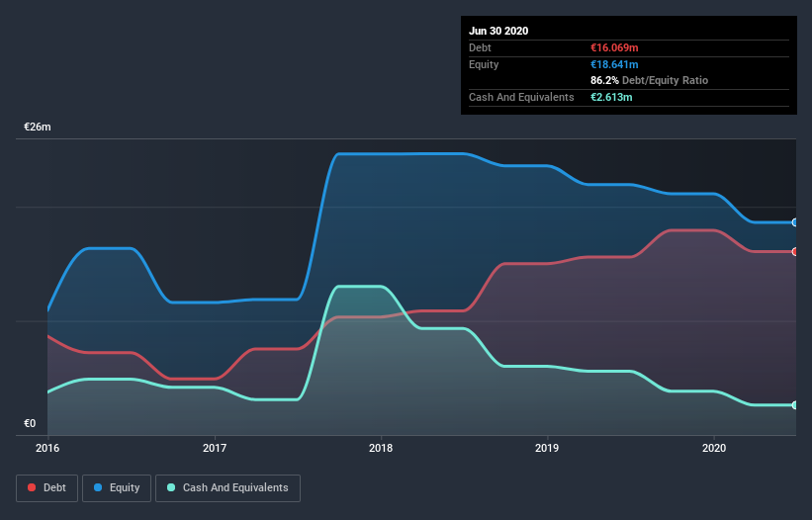812x520 pixels.
Task: Click the teal Cash endpoint marker
Action: point(795,405)
